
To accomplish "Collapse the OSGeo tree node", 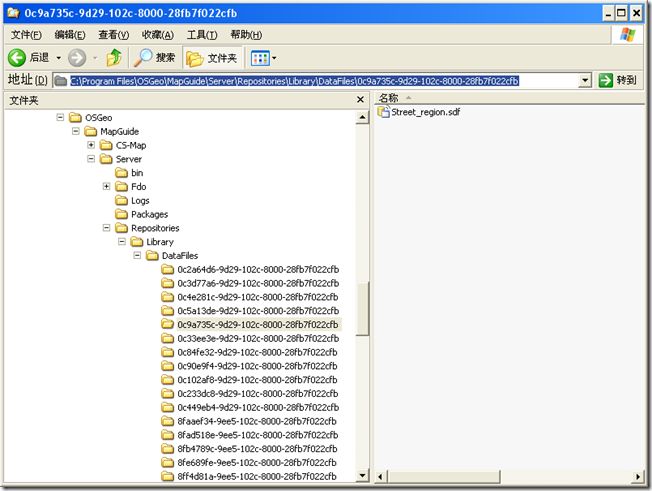I will (x=60, y=118).
